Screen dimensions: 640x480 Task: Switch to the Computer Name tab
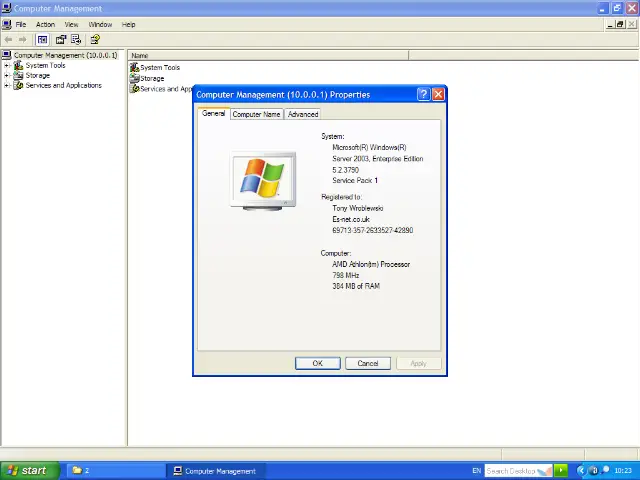pos(256,114)
